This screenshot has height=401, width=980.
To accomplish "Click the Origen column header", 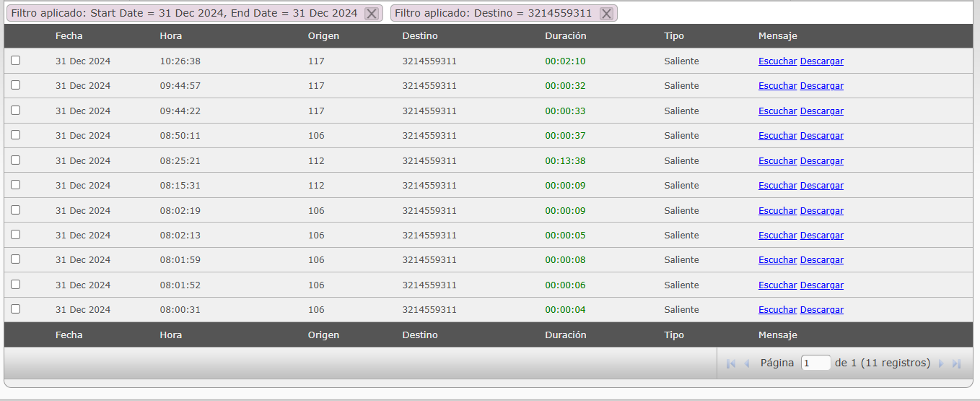I will 323,36.
